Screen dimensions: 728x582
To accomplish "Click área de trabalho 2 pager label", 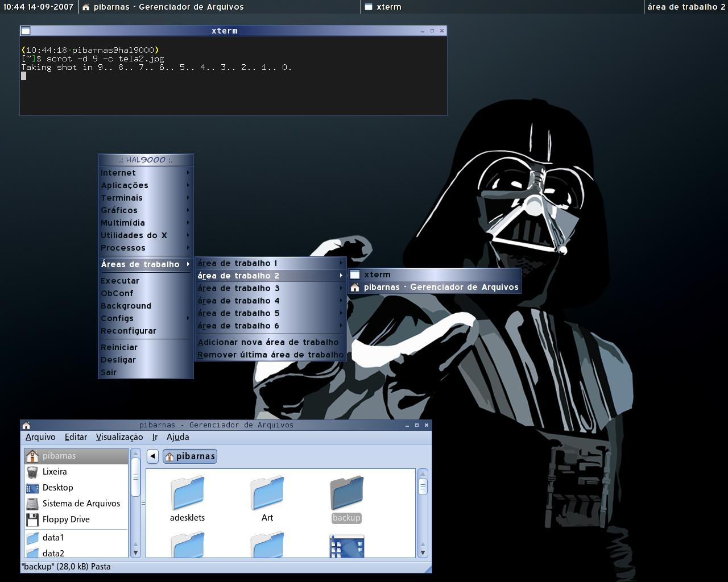I will click(686, 7).
